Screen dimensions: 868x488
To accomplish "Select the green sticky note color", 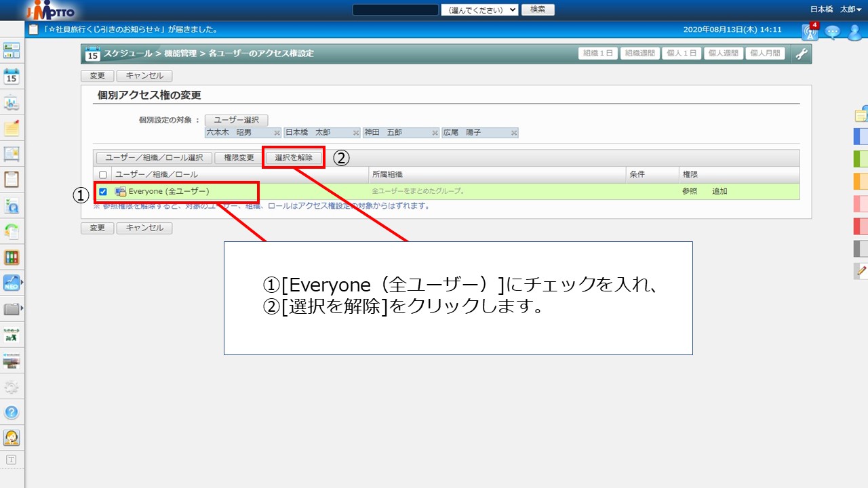I will pyautogui.click(x=861, y=159).
